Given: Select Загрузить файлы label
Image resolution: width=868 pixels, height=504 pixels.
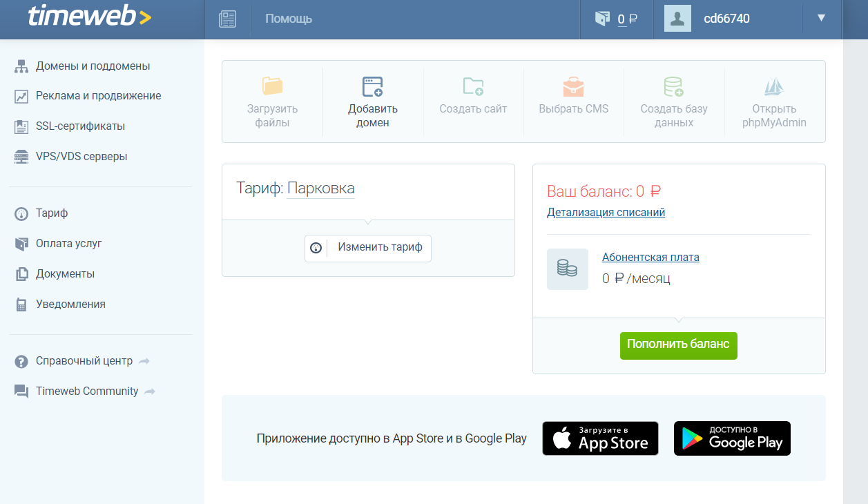Looking at the screenshot, I should [x=272, y=116].
